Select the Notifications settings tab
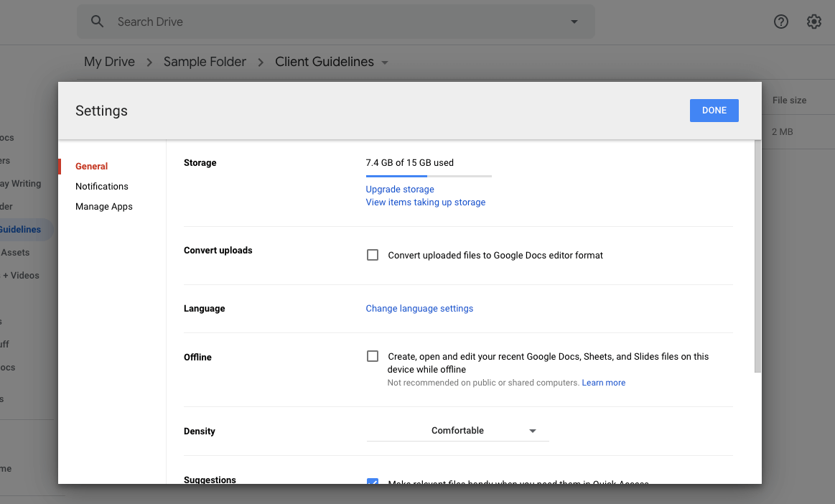Screen dimensions: 835x504 point(102,187)
